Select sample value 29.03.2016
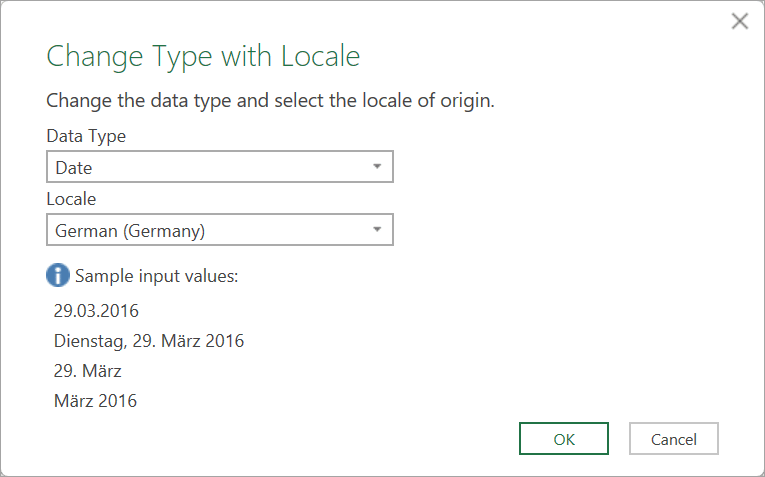Screen dimensions: 765x477 (96, 311)
